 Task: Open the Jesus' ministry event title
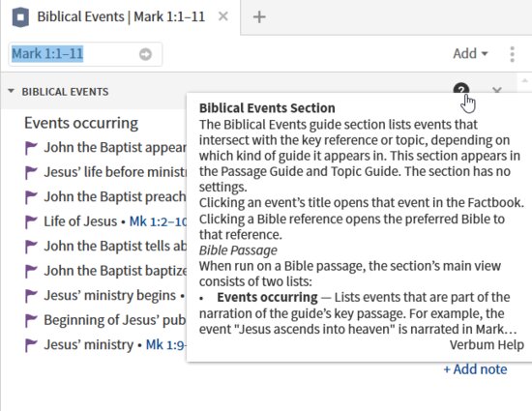[x=89, y=344]
